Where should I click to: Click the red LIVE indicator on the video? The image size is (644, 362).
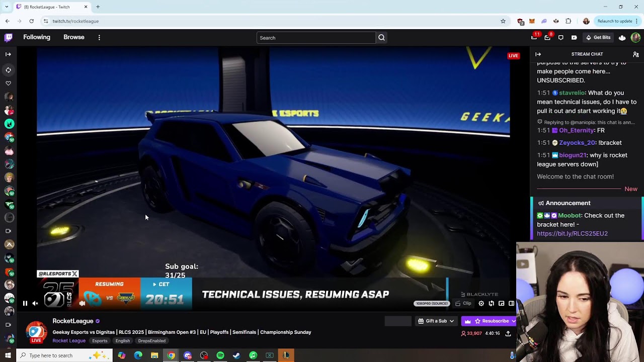tap(513, 56)
